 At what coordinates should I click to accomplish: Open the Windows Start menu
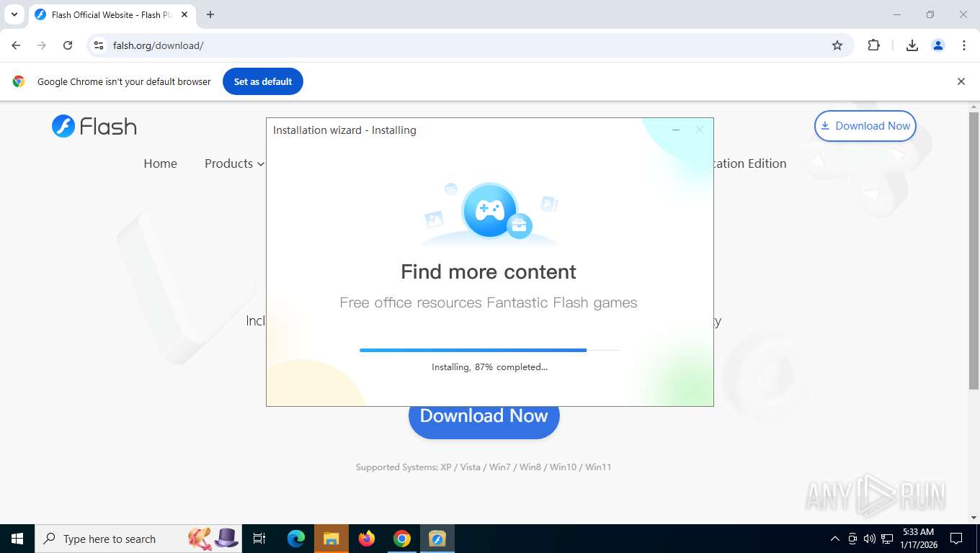[x=17, y=539]
